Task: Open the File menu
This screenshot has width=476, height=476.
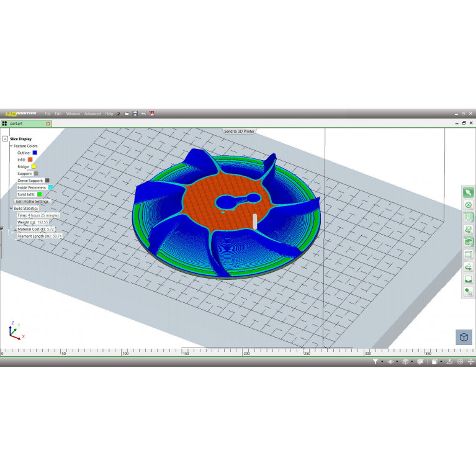Action: 47,114
